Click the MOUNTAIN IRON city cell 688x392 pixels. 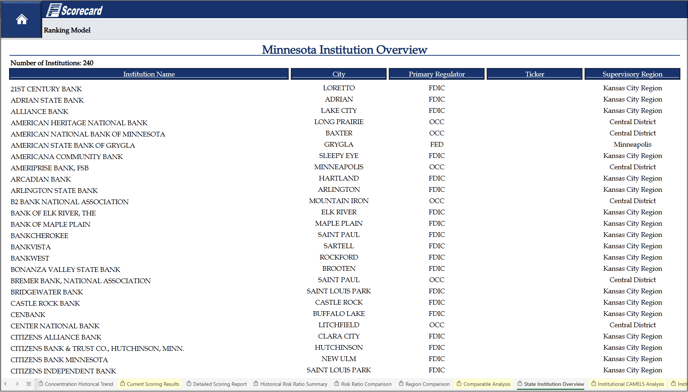click(339, 201)
